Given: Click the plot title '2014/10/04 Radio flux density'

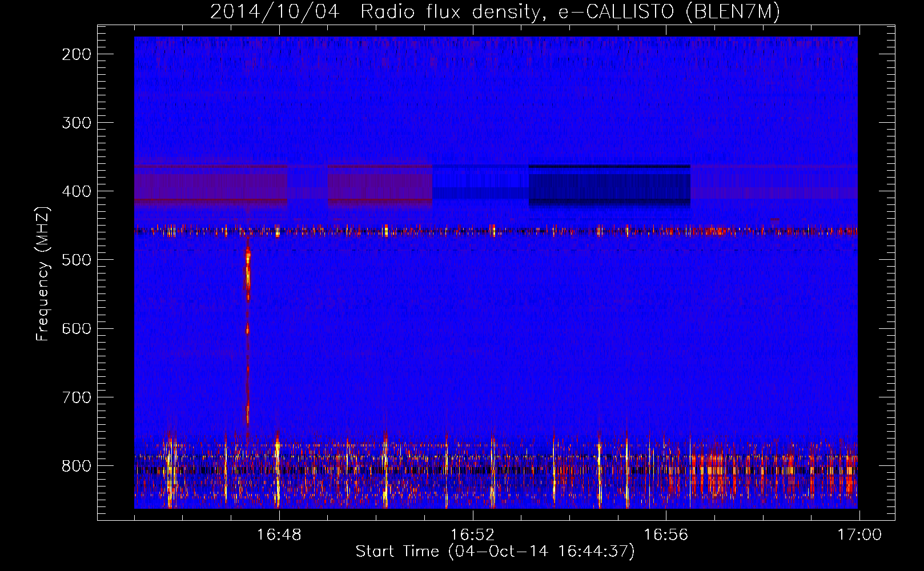Looking at the screenshot, I should tap(495, 11).
